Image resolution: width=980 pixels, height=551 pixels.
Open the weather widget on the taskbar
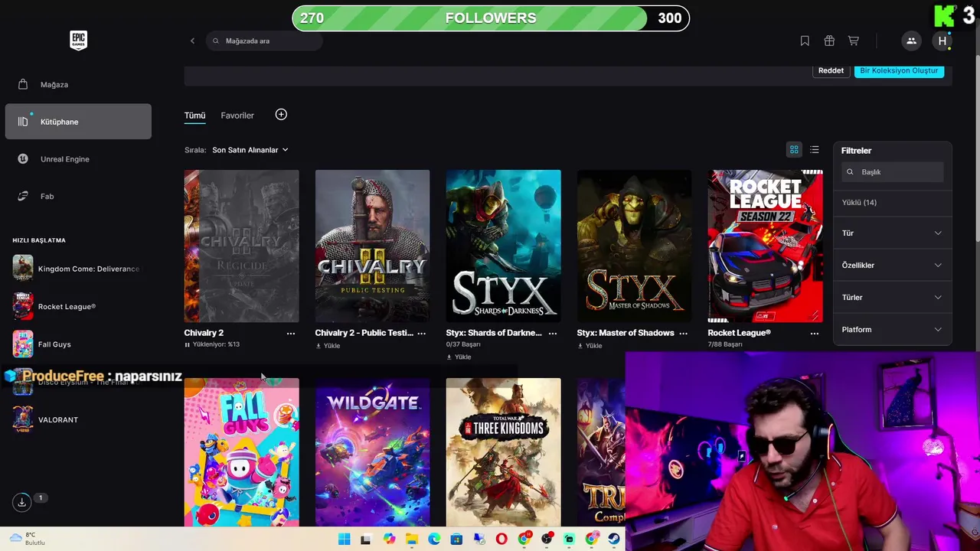(27, 539)
